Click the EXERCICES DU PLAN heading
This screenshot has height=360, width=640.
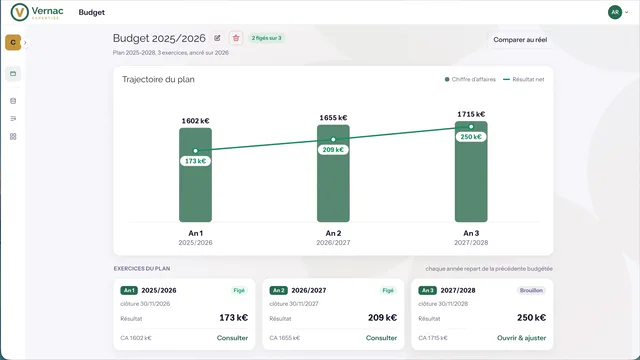click(142, 269)
